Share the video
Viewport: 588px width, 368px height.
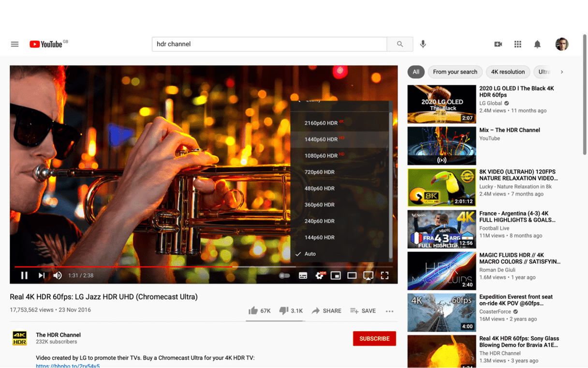(326, 311)
